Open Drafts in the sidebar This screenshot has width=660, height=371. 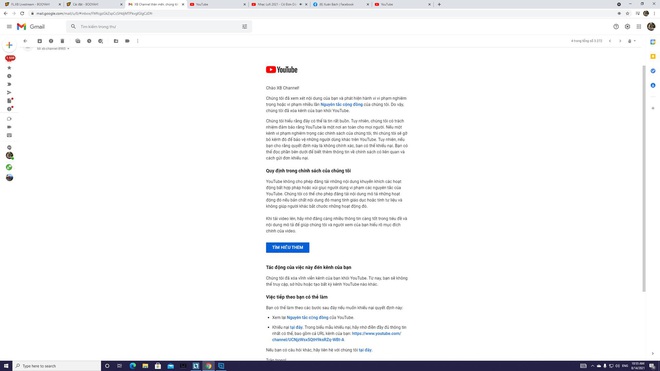tap(9, 101)
